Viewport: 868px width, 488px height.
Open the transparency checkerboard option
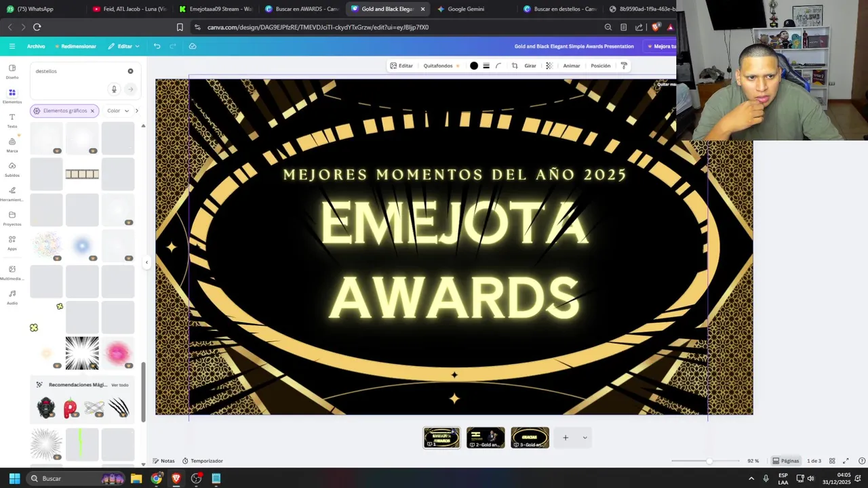(549, 66)
